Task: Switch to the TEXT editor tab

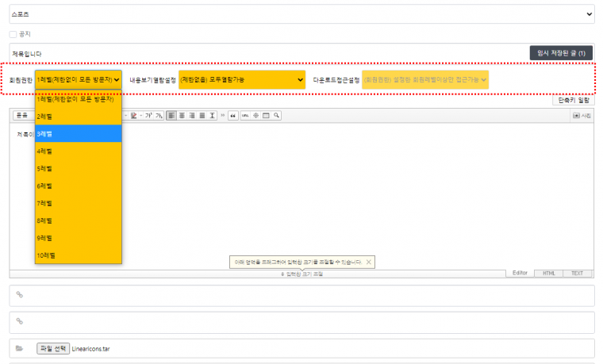Action: (x=577, y=273)
